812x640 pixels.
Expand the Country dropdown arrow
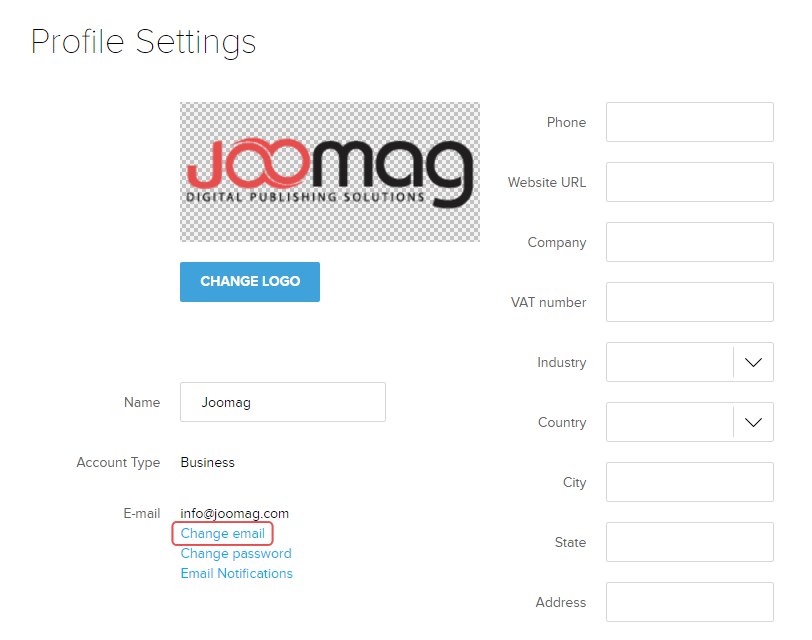(753, 423)
